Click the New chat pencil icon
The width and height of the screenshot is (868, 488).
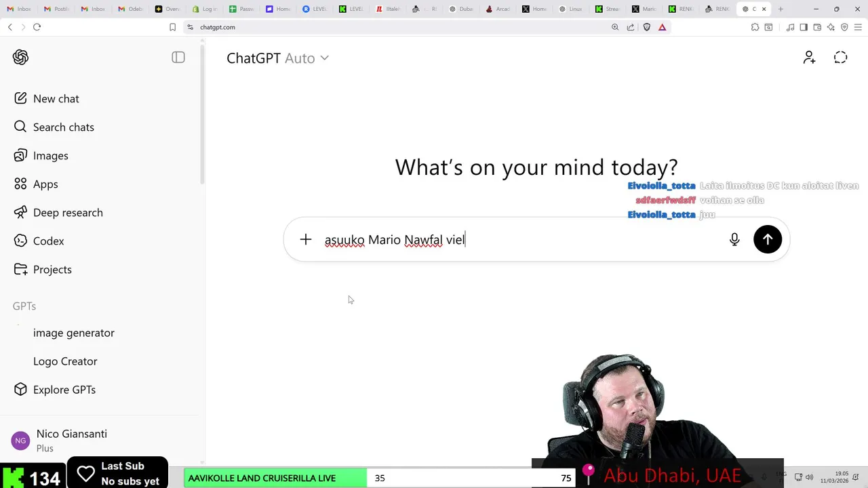pos(20,98)
